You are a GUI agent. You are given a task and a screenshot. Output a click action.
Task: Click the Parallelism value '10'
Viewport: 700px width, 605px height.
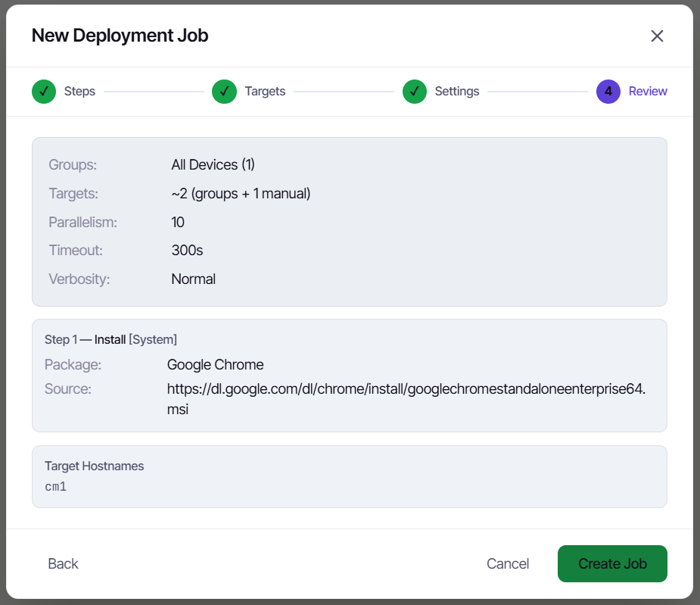(178, 222)
